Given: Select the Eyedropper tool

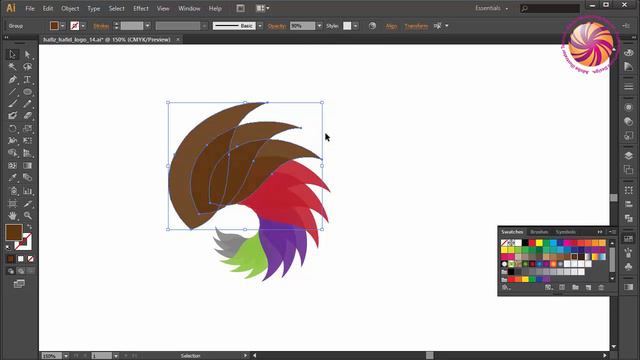Looking at the screenshot, I should 12,178.
